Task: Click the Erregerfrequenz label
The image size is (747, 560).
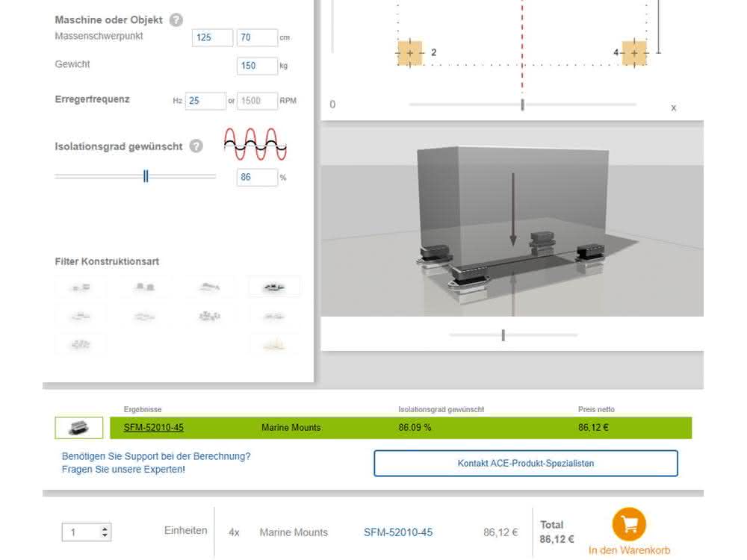Action: pyautogui.click(x=92, y=99)
